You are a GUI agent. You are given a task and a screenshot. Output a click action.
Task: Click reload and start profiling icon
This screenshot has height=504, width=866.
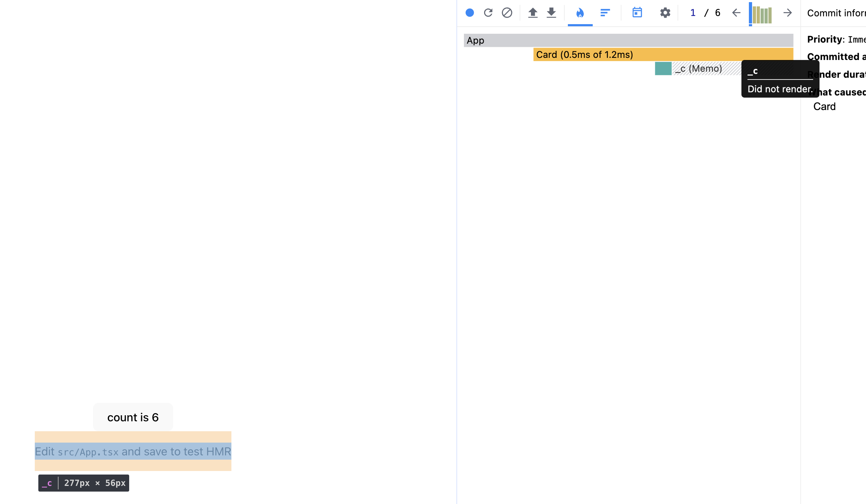[488, 13]
